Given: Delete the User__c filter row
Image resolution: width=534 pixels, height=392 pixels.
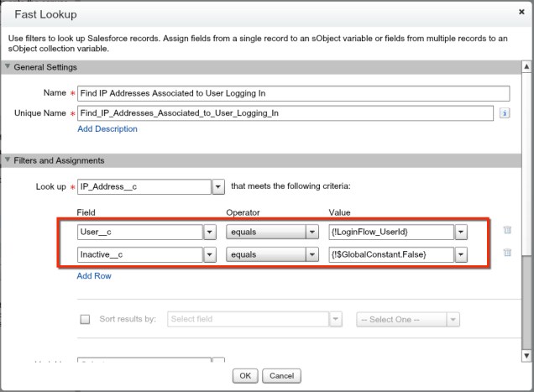Looking at the screenshot, I should click(507, 230).
